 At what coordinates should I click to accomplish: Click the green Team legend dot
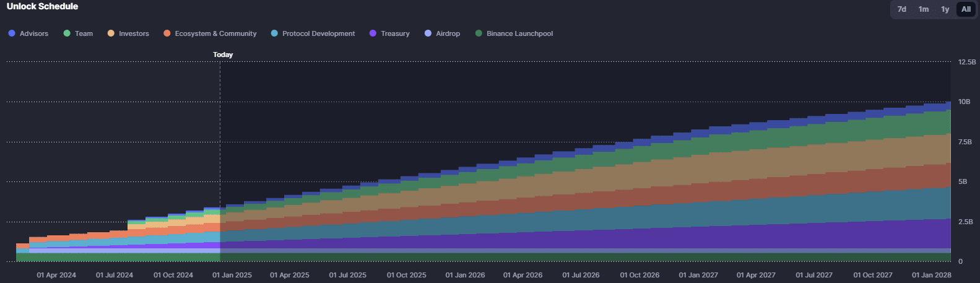[67, 33]
